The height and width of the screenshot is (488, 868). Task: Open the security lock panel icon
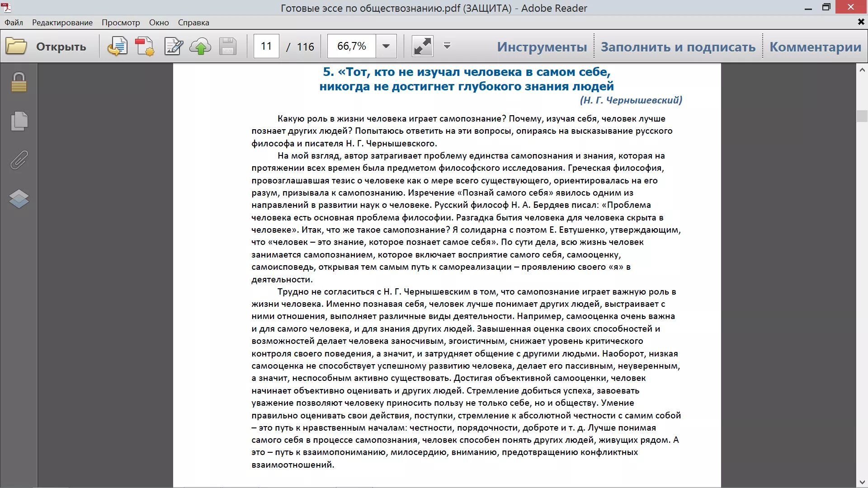pyautogui.click(x=19, y=83)
